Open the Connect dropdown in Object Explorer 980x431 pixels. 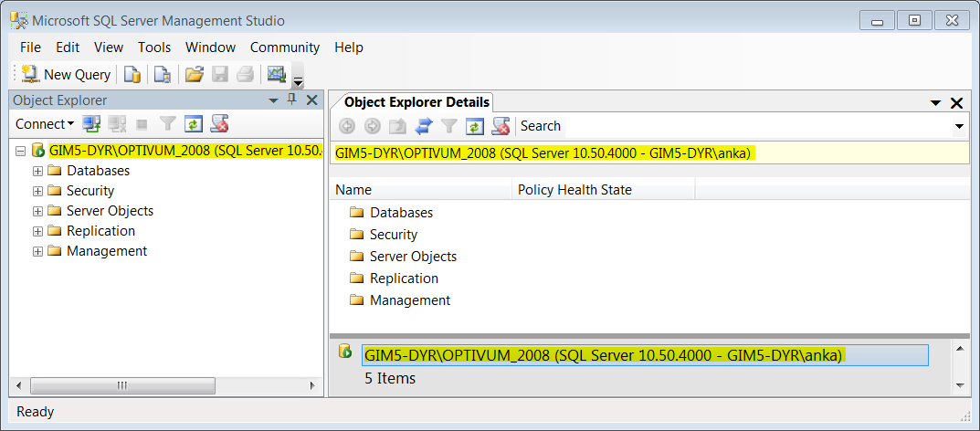(x=45, y=123)
